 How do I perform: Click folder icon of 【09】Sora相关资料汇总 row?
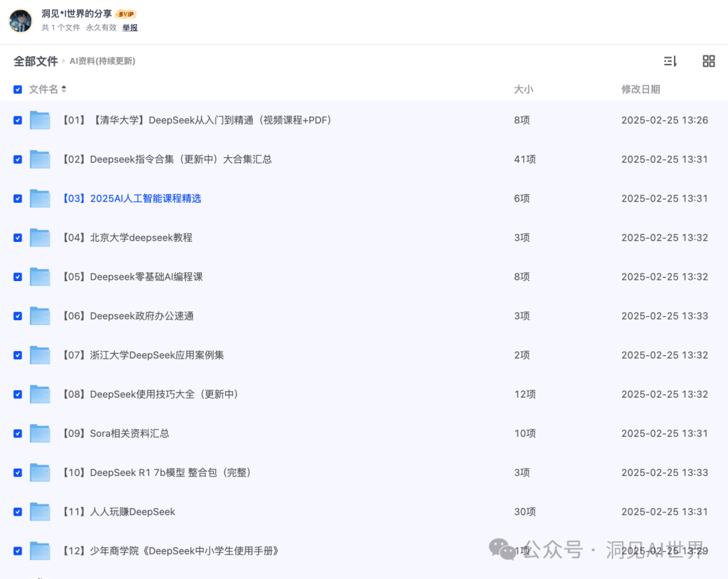[x=40, y=433]
